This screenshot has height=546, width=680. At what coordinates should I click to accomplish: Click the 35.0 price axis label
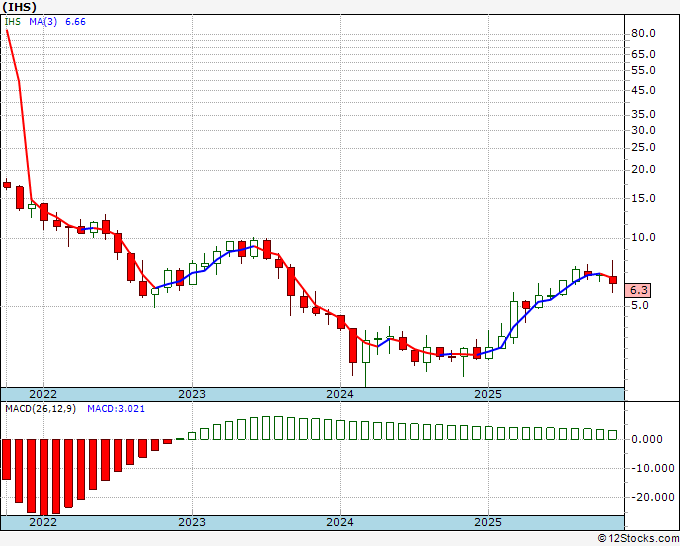643,114
